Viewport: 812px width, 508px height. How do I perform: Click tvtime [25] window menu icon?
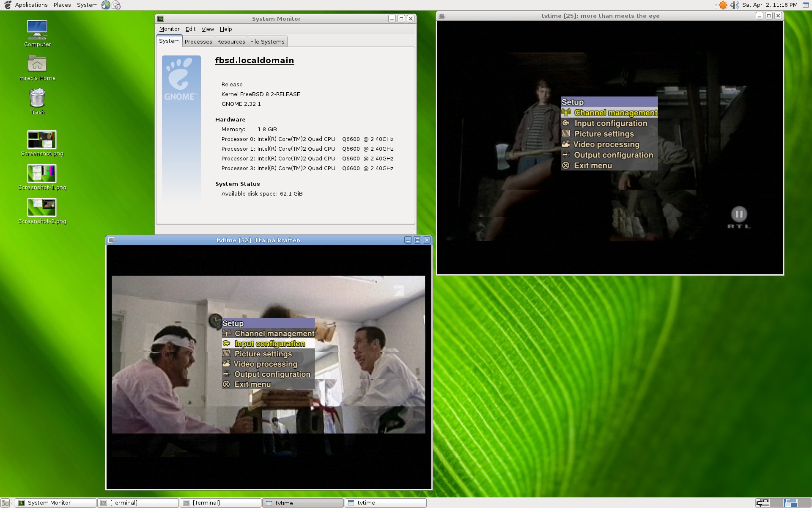pyautogui.click(x=442, y=16)
